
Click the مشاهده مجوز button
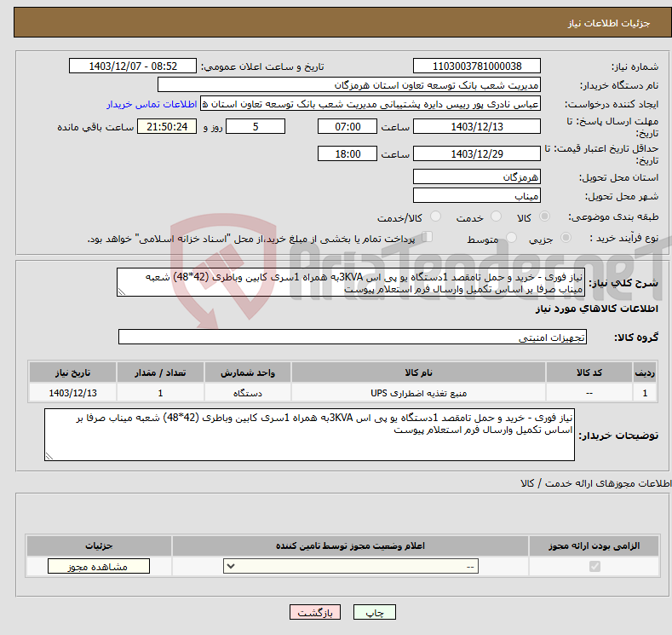(x=99, y=567)
